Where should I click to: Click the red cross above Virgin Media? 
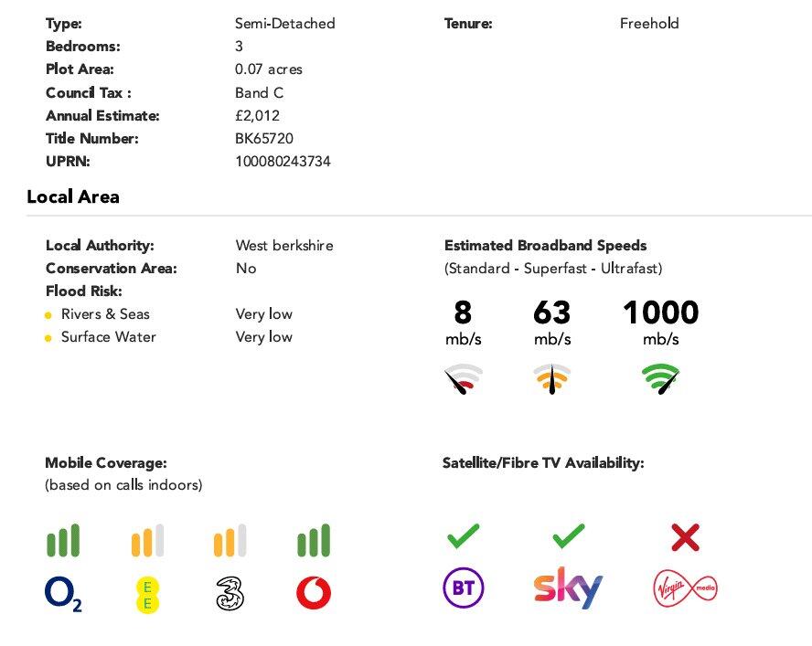pyautogui.click(x=685, y=538)
